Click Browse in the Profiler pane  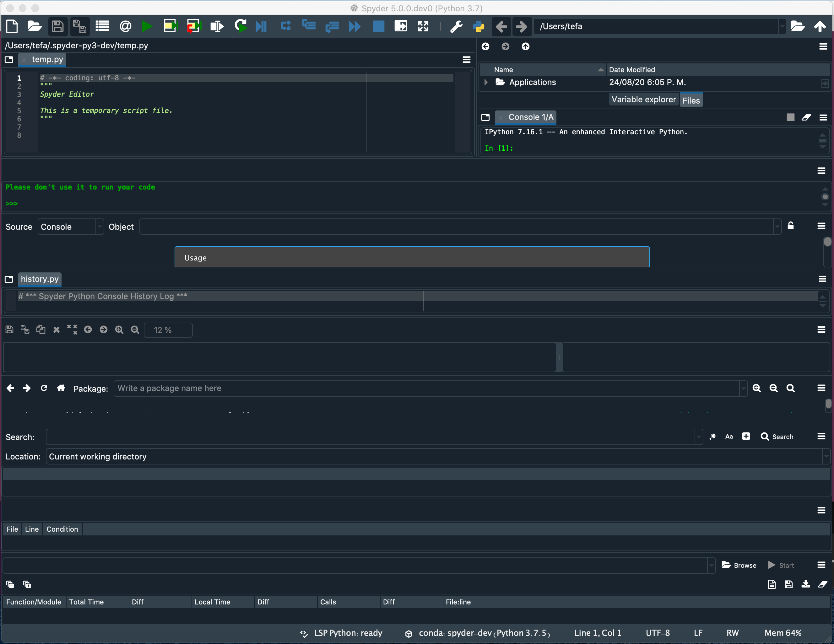pyautogui.click(x=739, y=565)
